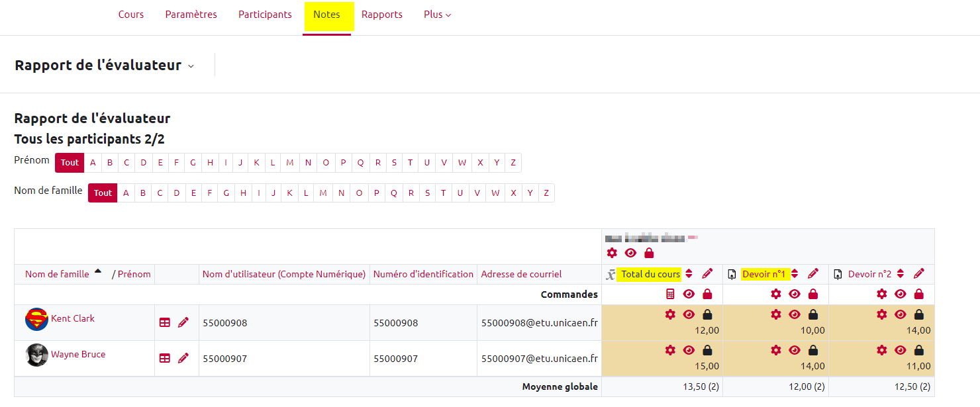Filter Prénom by letter K
980x407 pixels.
click(x=257, y=163)
